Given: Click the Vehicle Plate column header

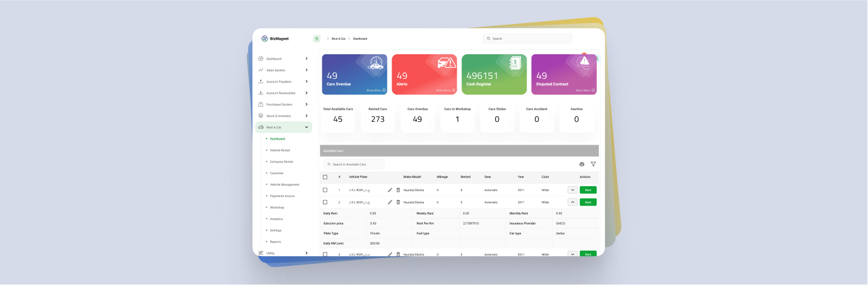Looking at the screenshot, I should tap(358, 177).
